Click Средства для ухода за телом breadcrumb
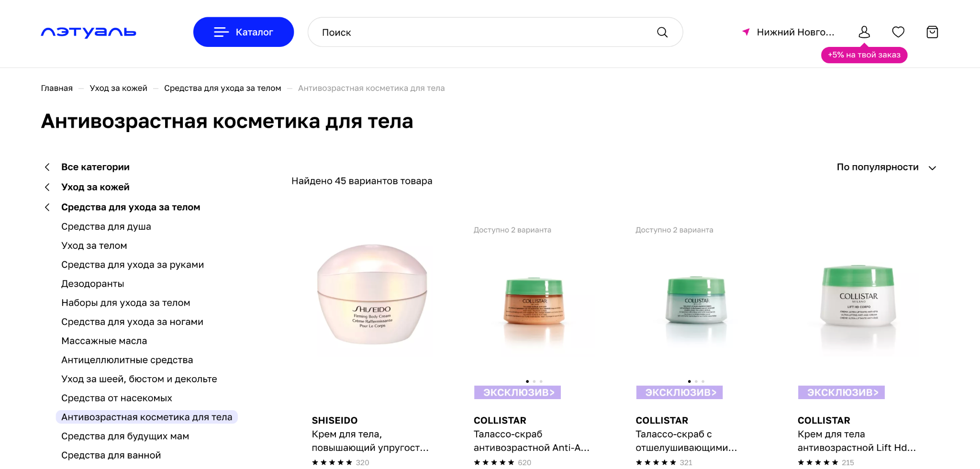The image size is (980, 469). pyautogui.click(x=223, y=88)
